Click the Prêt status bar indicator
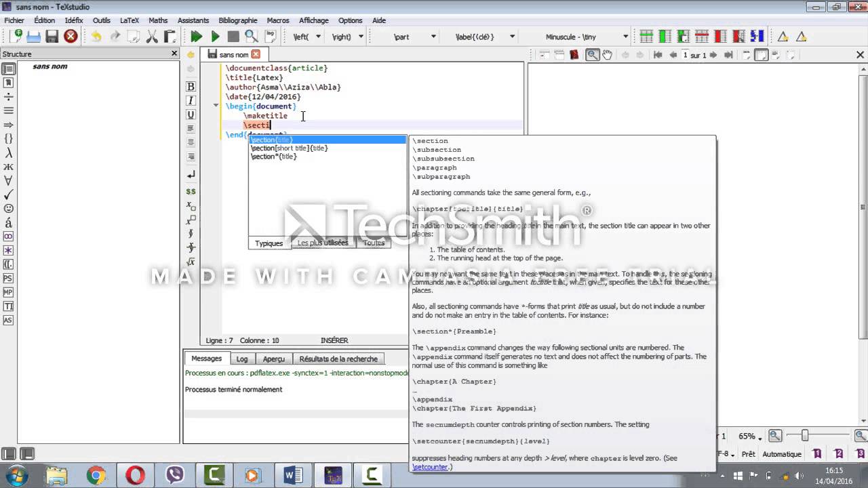The height and width of the screenshot is (488, 868). tap(748, 454)
